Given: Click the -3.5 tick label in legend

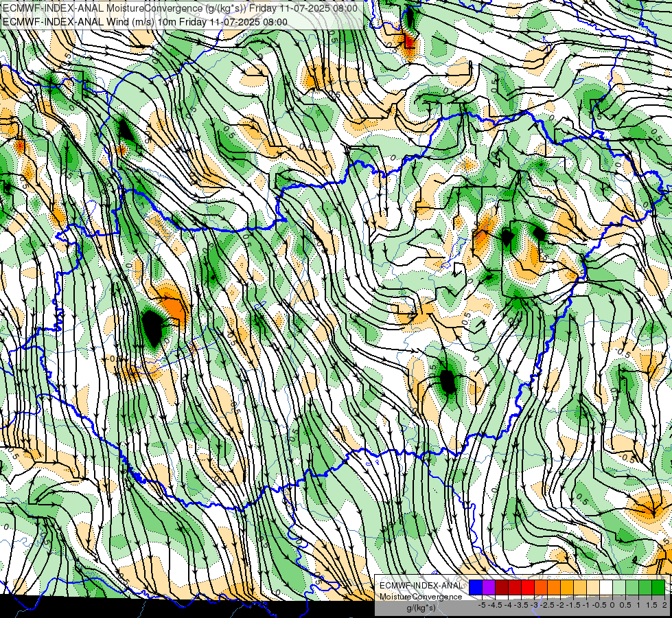Looking at the screenshot, I should click(521, 605).
